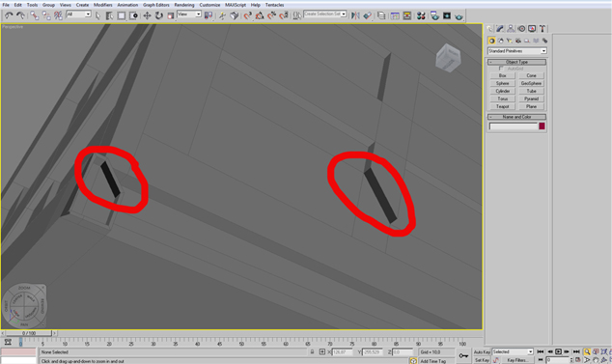612x364 pixels.
Task: Open the Layer Manager icon
Action: point(381,15)
